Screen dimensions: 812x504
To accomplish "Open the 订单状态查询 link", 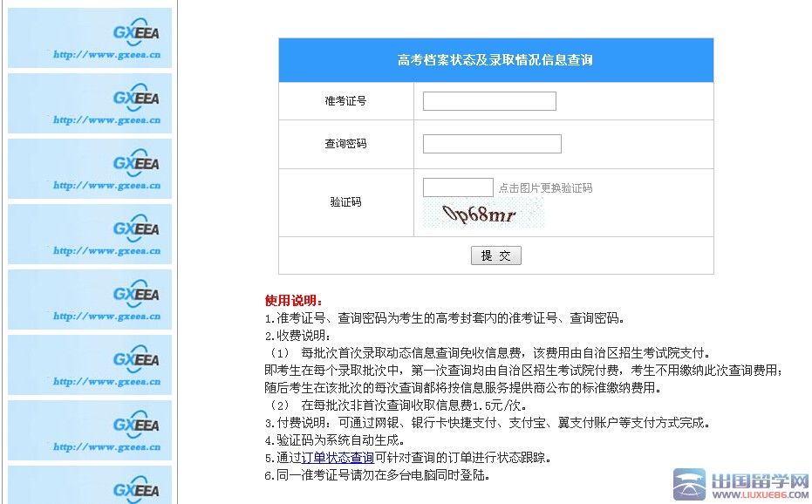I will [x=338, y=458].
